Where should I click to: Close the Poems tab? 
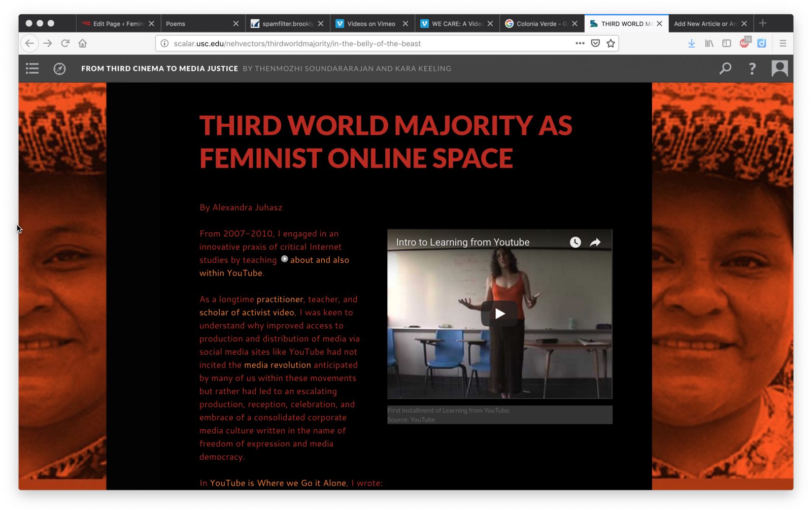click(x=236, y=24)
